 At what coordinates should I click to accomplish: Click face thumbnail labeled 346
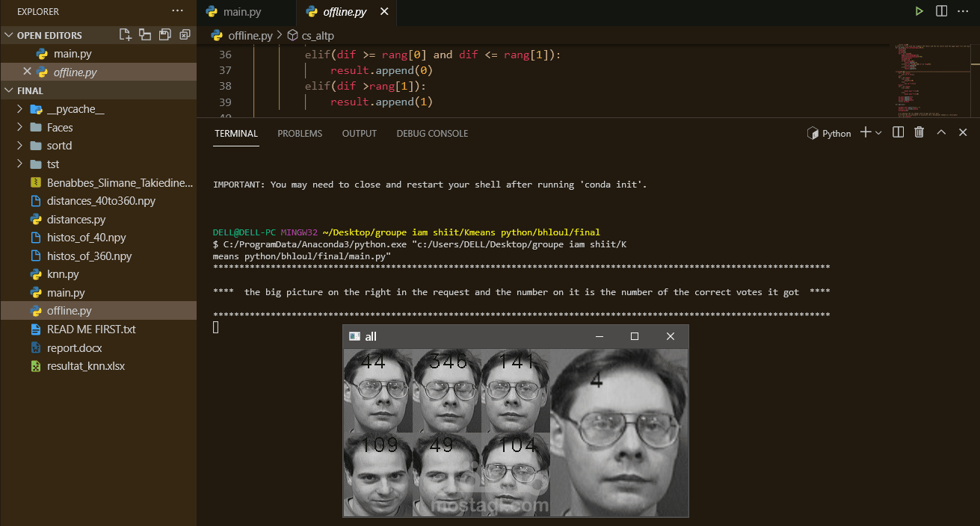(x=447, y=391)
